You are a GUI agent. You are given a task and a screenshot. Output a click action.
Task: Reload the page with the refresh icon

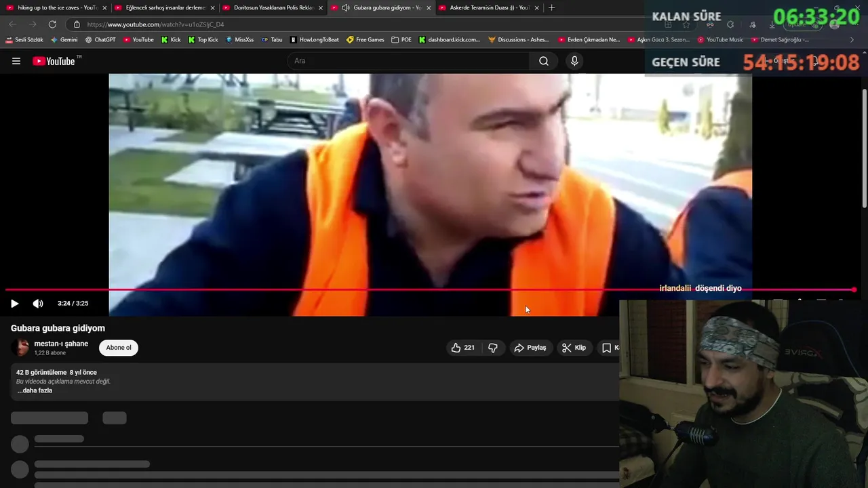[x=52, y=24]
